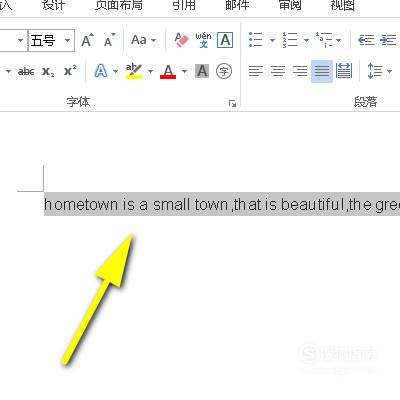Open the font name dropdown arrow
The image size is (400, 400).
click(20, 40)
